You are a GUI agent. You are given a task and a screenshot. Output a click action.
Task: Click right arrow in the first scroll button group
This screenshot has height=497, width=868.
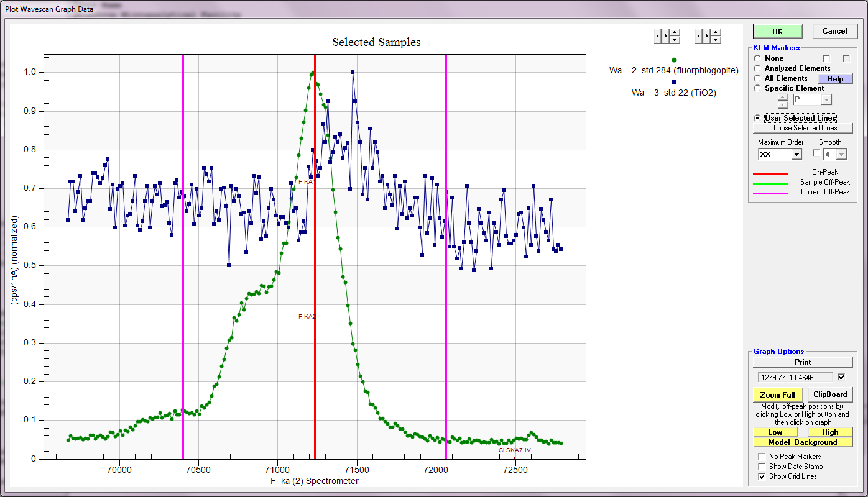(666, 36)
